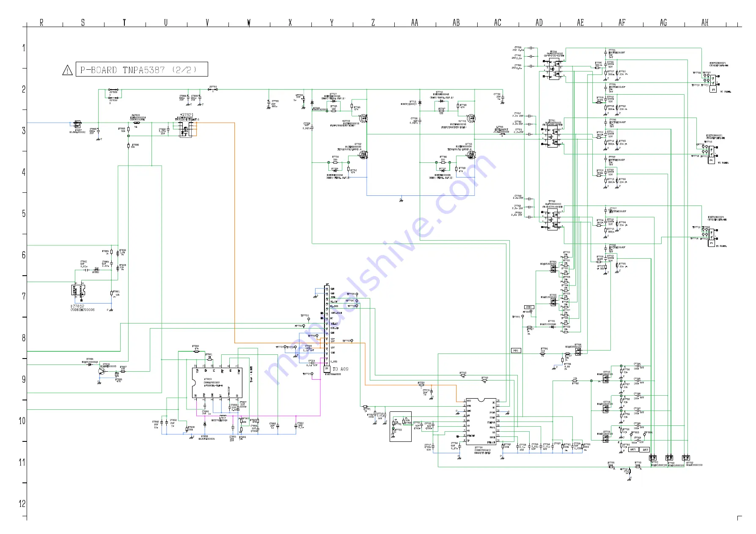Click the OVP1 label box
This screenshot has height=534, width=756.
516,351
